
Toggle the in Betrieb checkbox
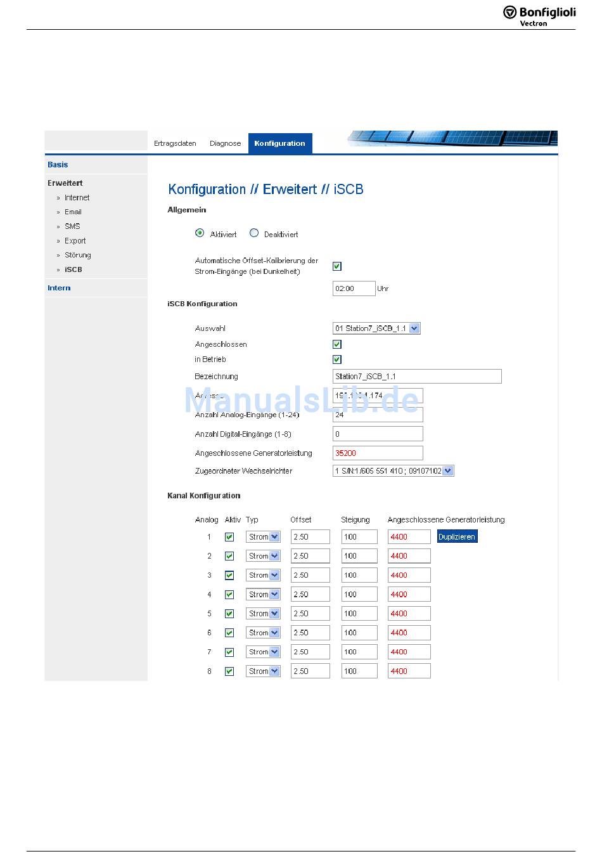pyautogui.click(x=337, y=360)
